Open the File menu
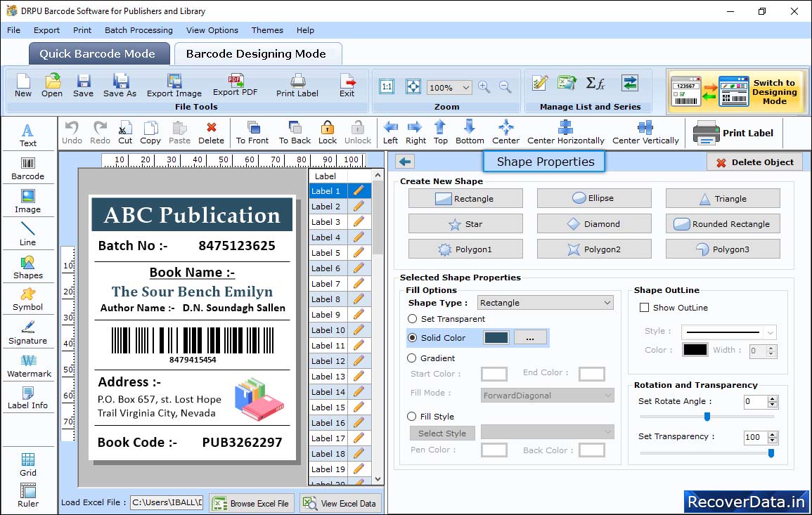812x515 pixels. pos(13,30)
